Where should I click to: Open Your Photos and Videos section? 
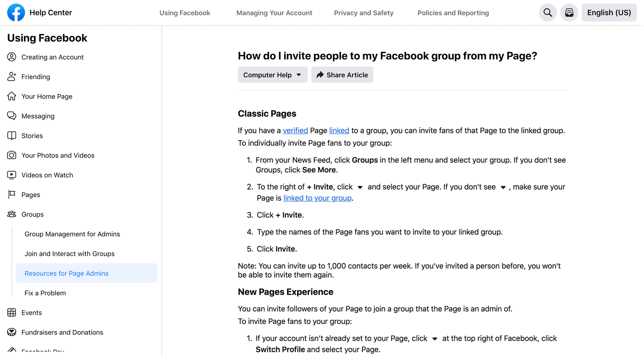pos(58,155)
